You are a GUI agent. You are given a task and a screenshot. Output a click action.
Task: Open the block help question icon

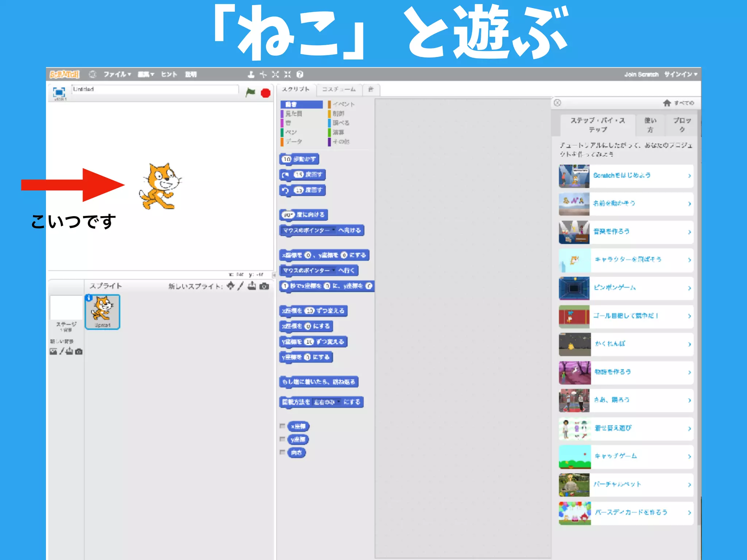click(x=300, y=74)
